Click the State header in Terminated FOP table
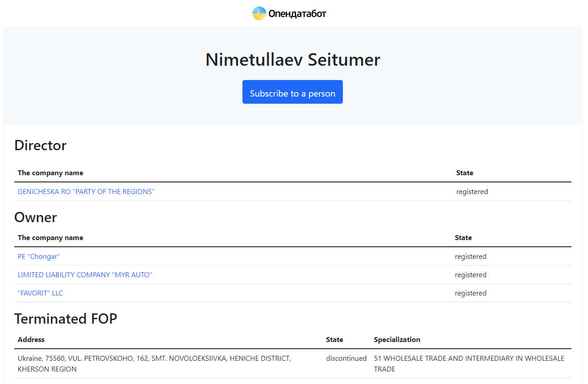The height and width of the screenshot is (384, 588). (334, 340)
